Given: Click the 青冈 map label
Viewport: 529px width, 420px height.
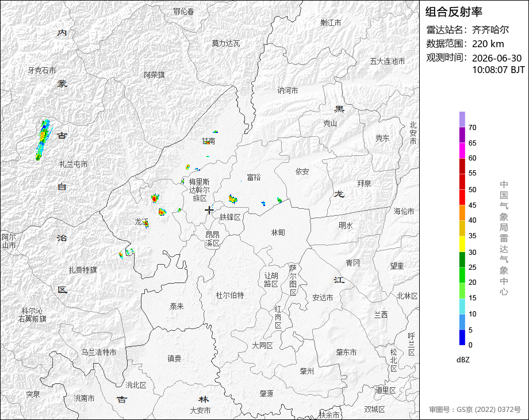Looking at the screenshot, I should 353,263.
